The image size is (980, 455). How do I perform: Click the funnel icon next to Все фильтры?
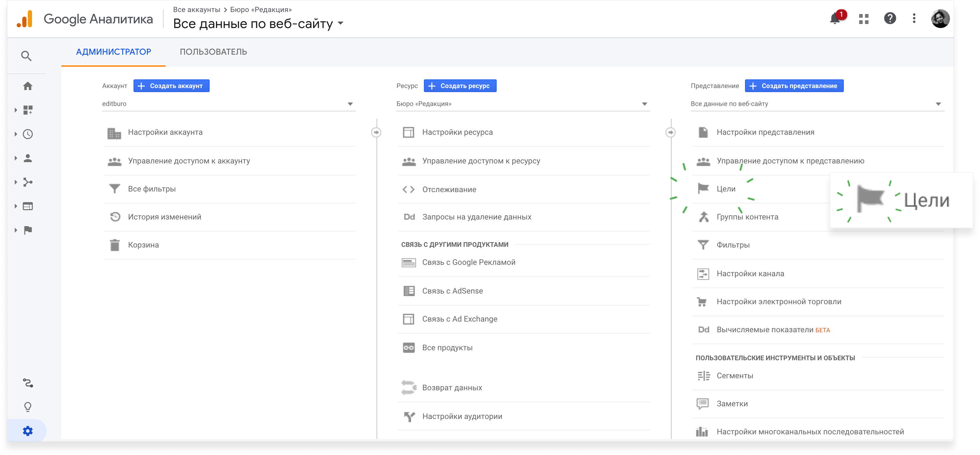tap(114, 189)
